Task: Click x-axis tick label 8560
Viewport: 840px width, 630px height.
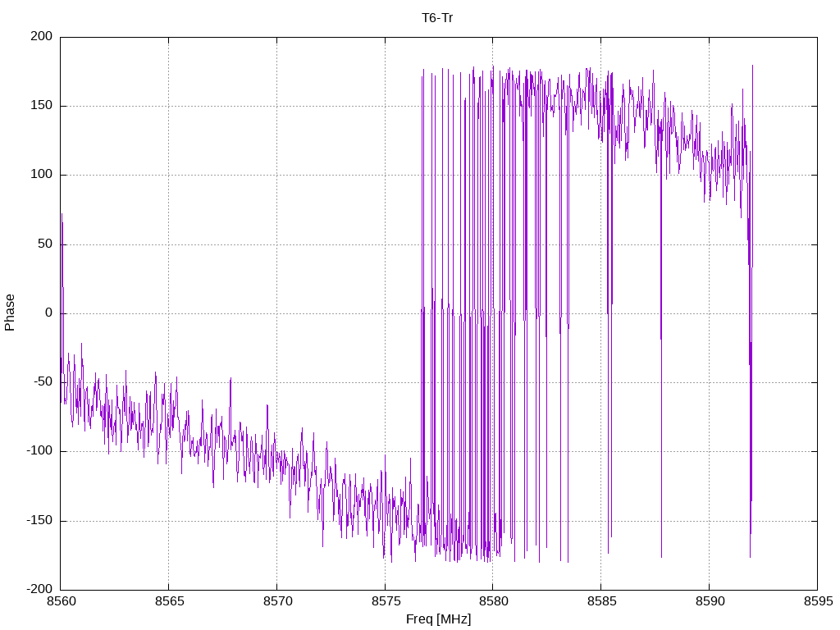Action: tap(61, 601)
